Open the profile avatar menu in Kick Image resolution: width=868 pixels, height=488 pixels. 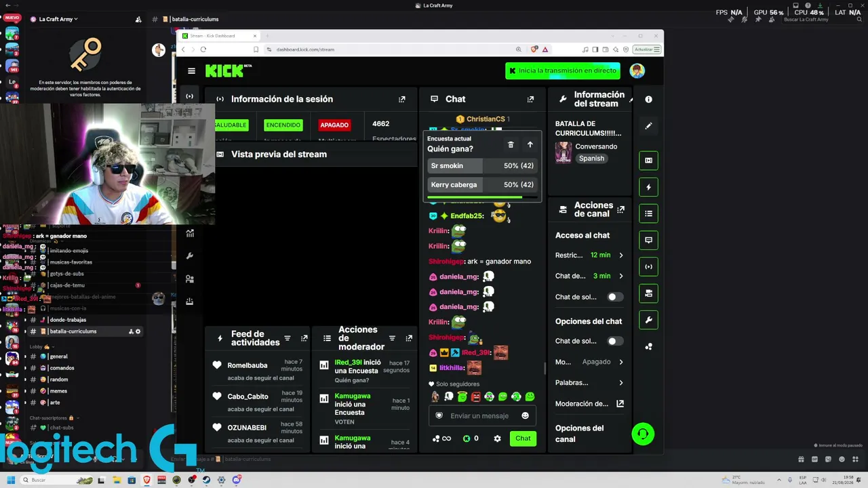click(x=637, y=70)
